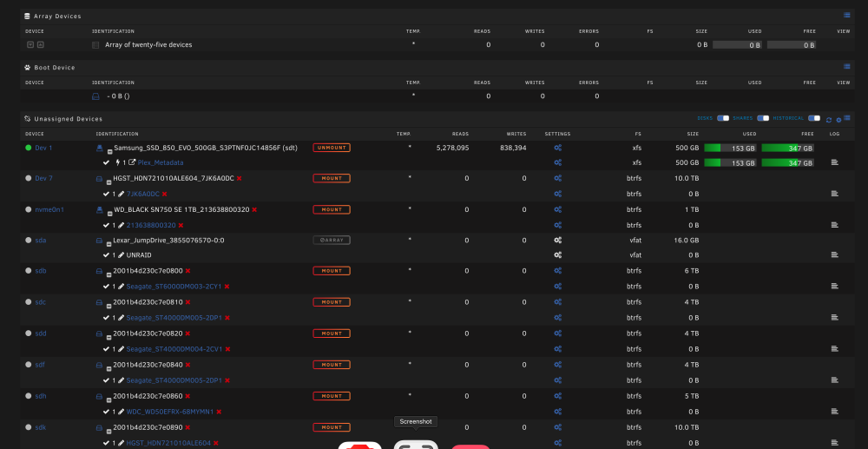868x449 pixels.
Task: Open settings gears for HGST_HDN721010ALE604_7JK6A0DC disk
Action: [x=558, y=178]
